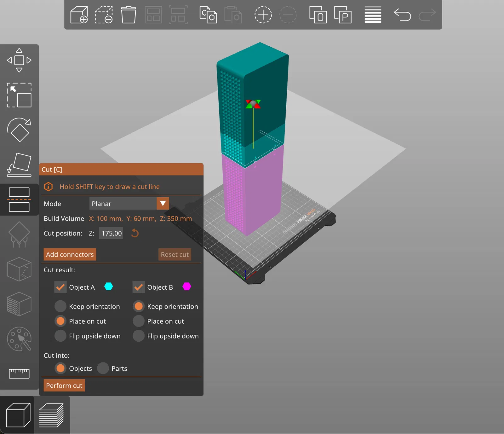Click the cut plane gizmo handle on model
This screenshot has width=504, height=434.
point(253,104)
